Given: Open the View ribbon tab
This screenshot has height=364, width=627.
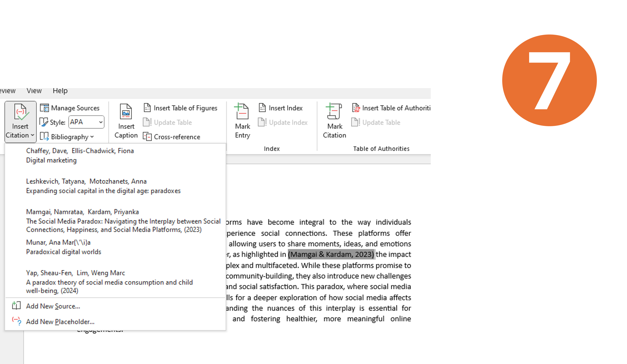Looking at the screenshot, I should coord(34,91).
